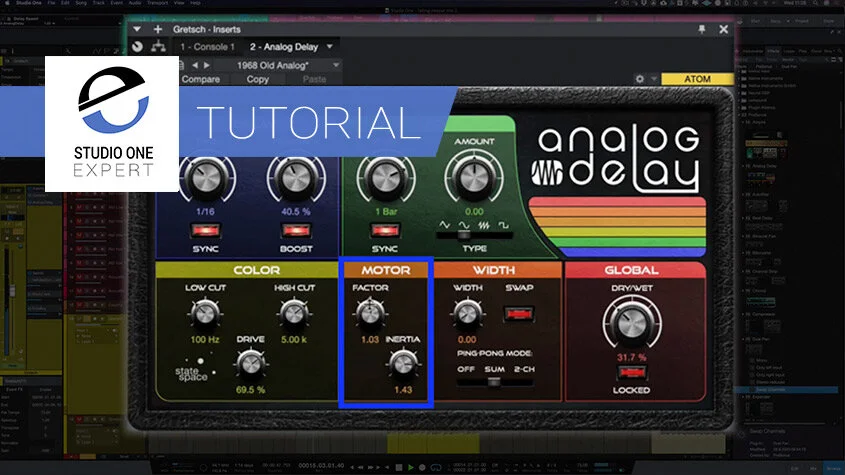
Task: Load the previous preset arrow
Action: (195, 65)
